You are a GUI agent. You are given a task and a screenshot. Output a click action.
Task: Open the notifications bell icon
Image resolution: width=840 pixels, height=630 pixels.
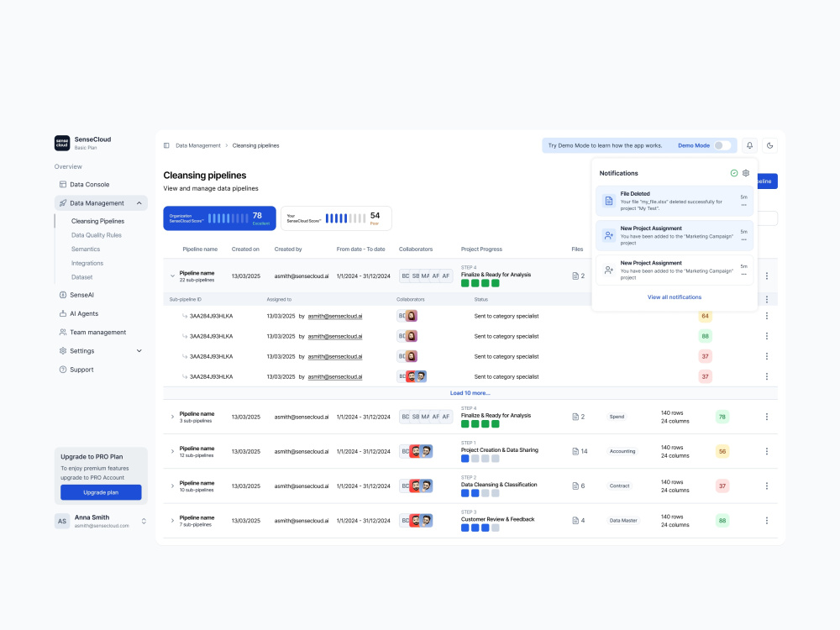(749, 145)
